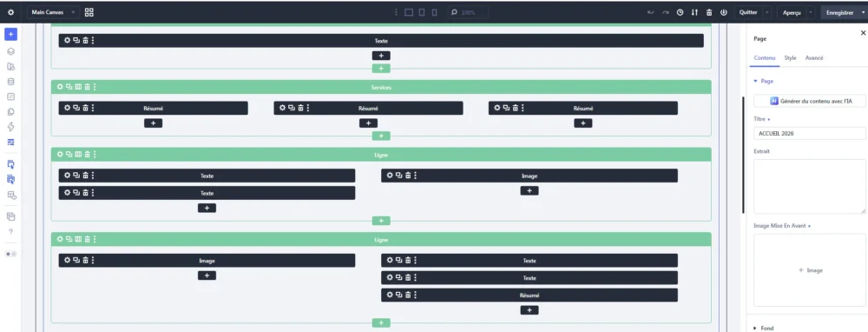Open the dropdown arrow next to Quitter

coord(767,12)
